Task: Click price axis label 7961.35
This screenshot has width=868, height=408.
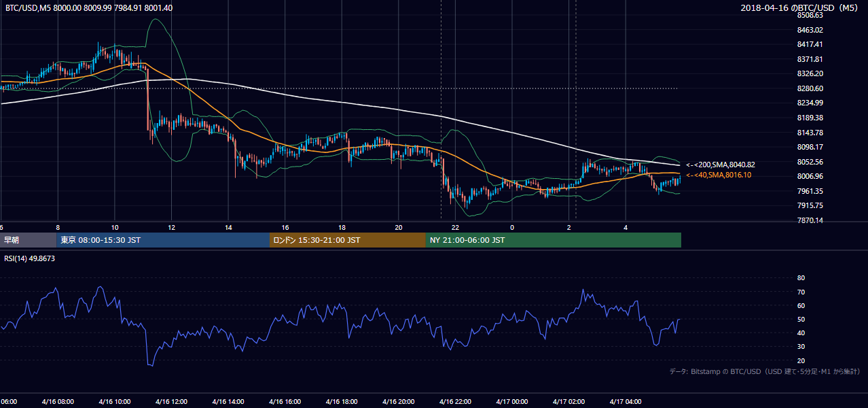Action: tap(810, 191)
